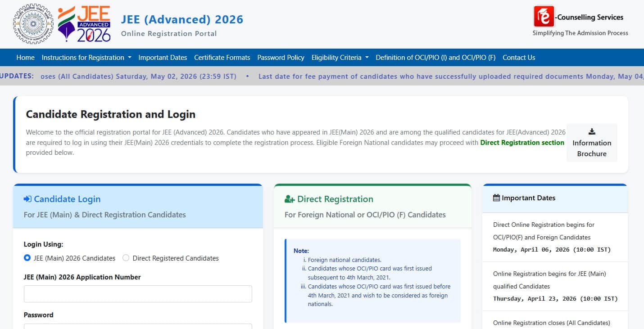
Task: Click the IIT institute logo
Action: coord(33,23)
